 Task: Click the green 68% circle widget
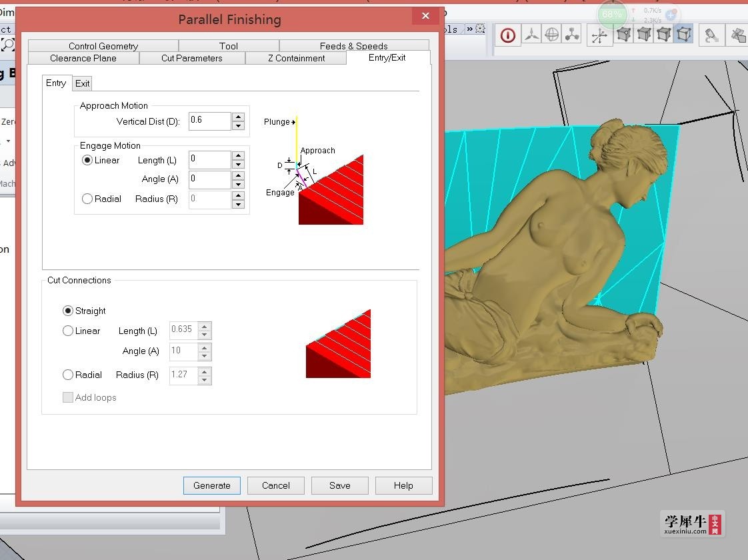pos(611,14)
